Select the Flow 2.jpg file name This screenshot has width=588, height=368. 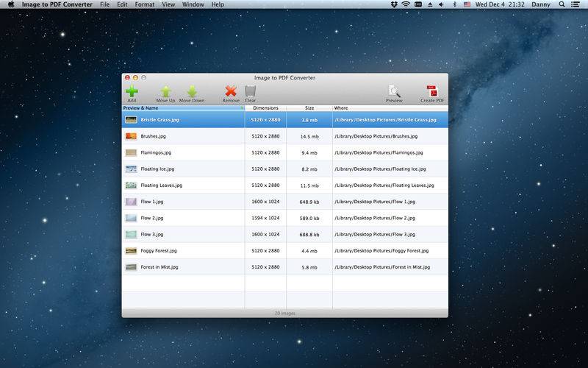(152, 218)
